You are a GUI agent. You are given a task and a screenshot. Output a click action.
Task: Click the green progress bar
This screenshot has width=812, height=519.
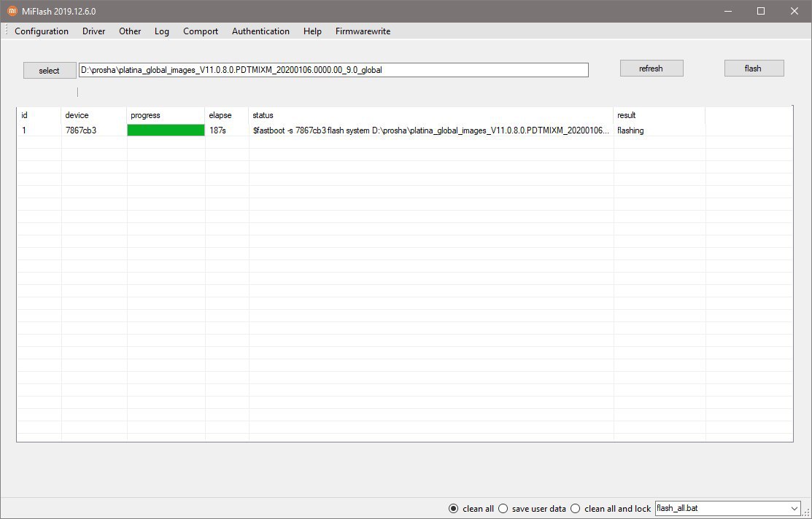pos(166,130)
